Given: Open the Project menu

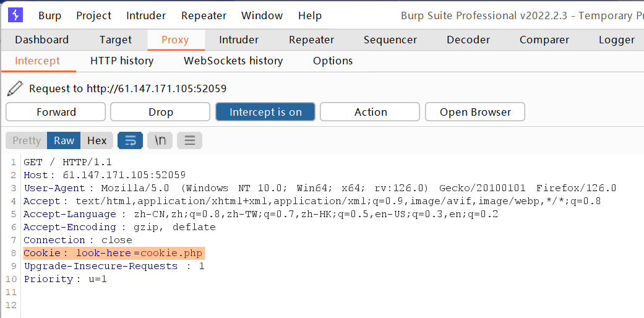Looking at the screenshot, I should pyautogui.click(x=93, y=15).
